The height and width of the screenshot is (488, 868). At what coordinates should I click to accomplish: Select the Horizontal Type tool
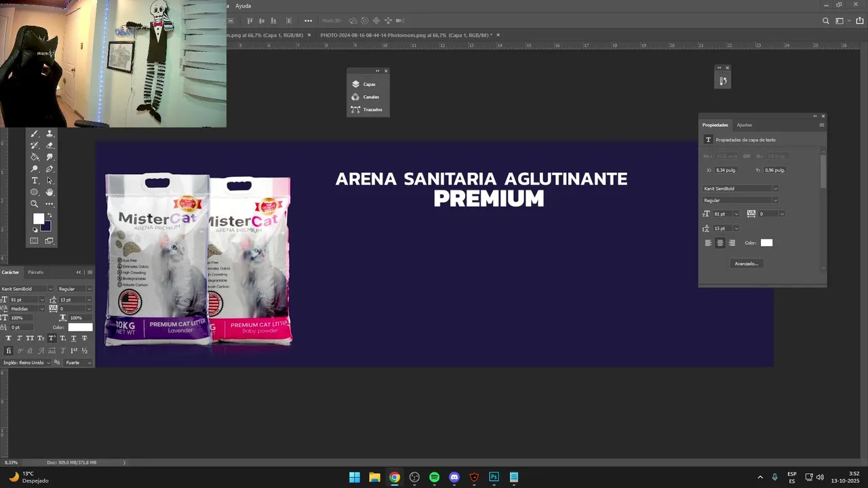click(x=35, y=180)
